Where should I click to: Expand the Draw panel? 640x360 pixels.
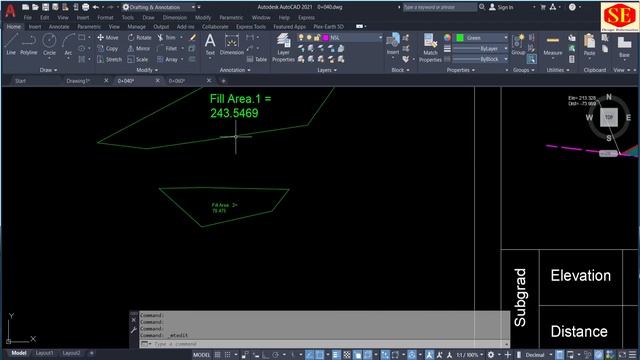(x=49, y=70)
